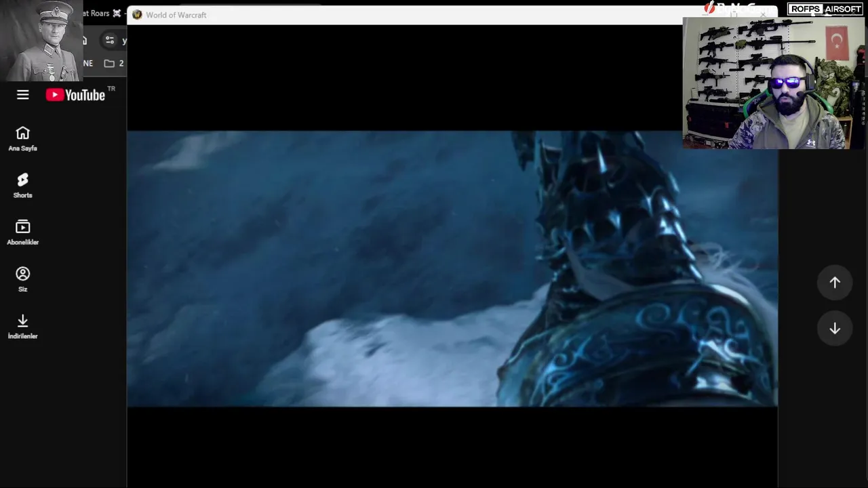Click the site settings icon in address bar
The image size is (868, 488).
click(x=110, y=41)
